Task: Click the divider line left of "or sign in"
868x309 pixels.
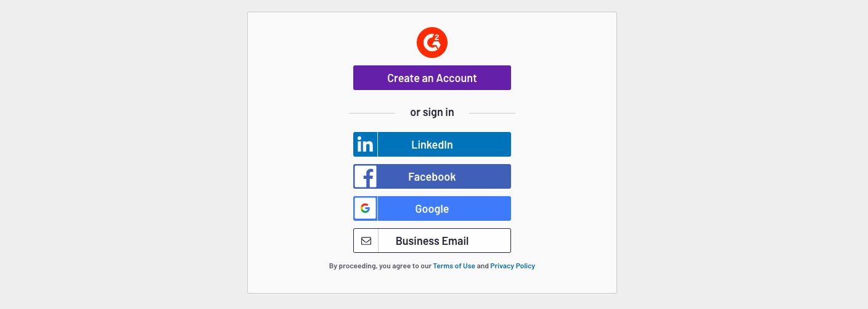Action: pyautogui.click(x=372, y=113)
